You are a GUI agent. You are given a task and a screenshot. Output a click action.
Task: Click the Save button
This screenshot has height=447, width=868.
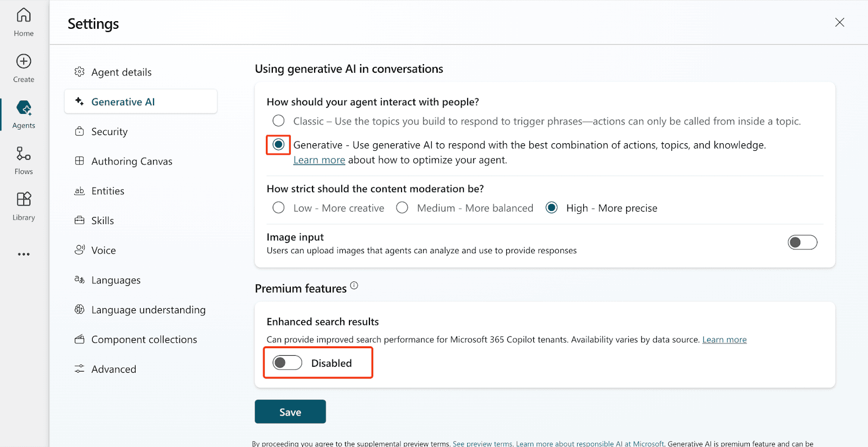click(x=290, y=412)
